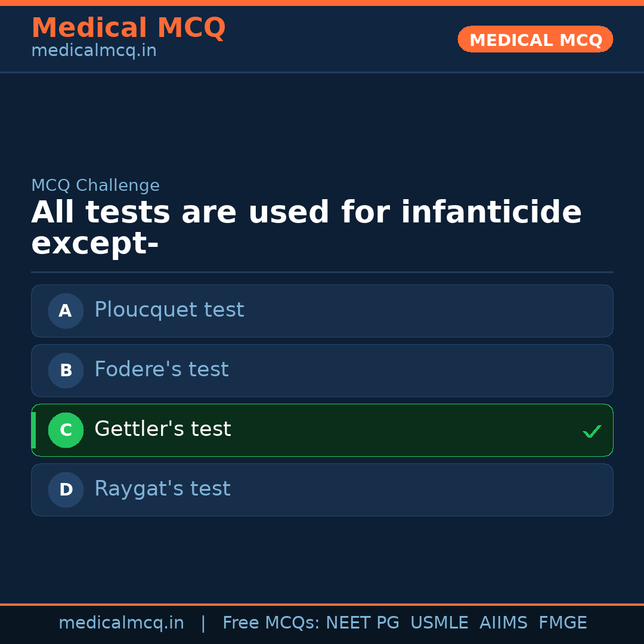Click the letter B circle icon

(66, 370)
